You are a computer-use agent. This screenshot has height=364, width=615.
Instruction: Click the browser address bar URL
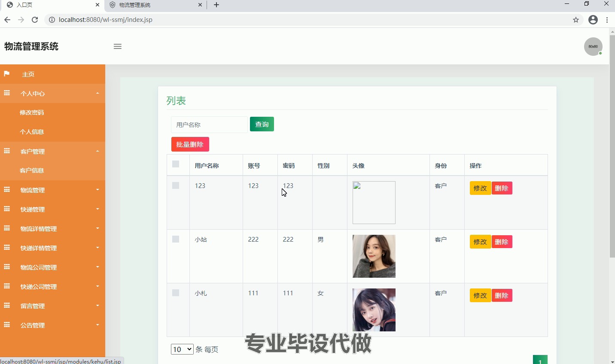106,20
